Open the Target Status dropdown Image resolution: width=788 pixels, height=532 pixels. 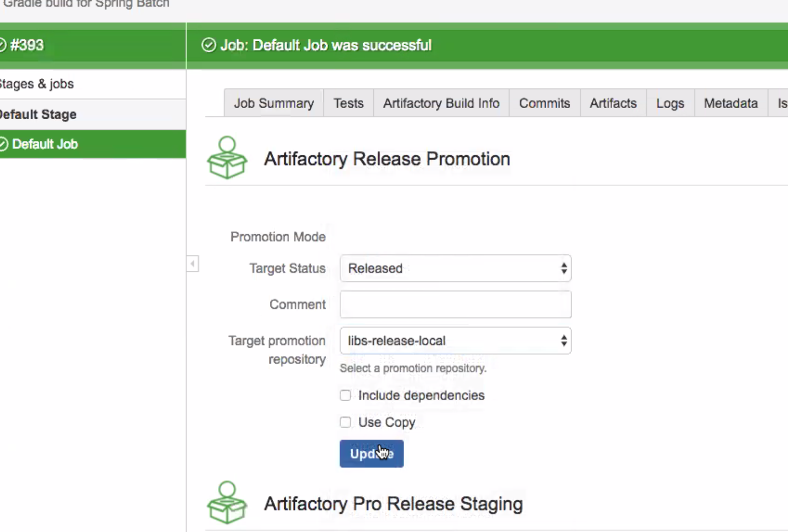coord(456,268)
